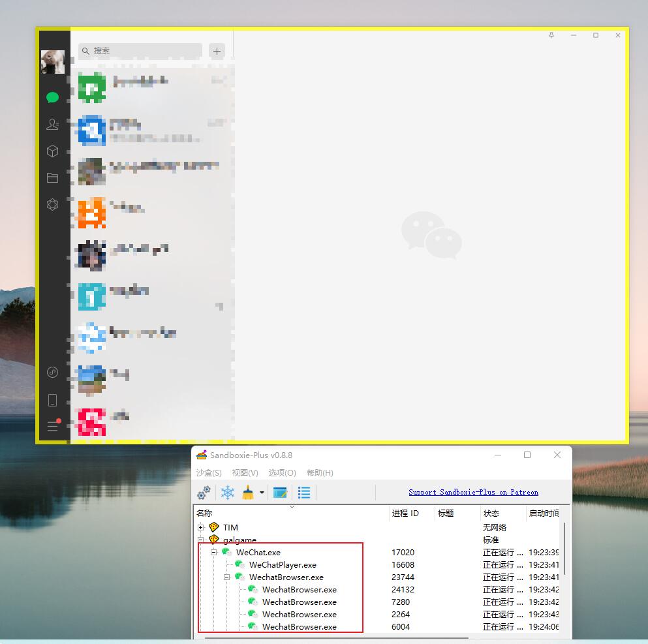The width and height of the screenshot is (648, 644).
Task: Open WeChat contacts icon in sidebar
Action: tap(53, 125)
